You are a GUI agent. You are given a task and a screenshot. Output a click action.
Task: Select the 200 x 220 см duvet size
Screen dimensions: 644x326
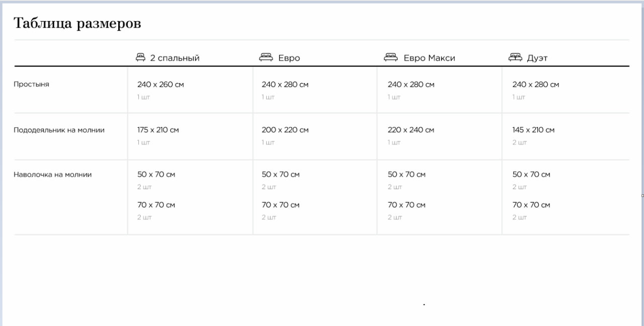tap(285, 130)
